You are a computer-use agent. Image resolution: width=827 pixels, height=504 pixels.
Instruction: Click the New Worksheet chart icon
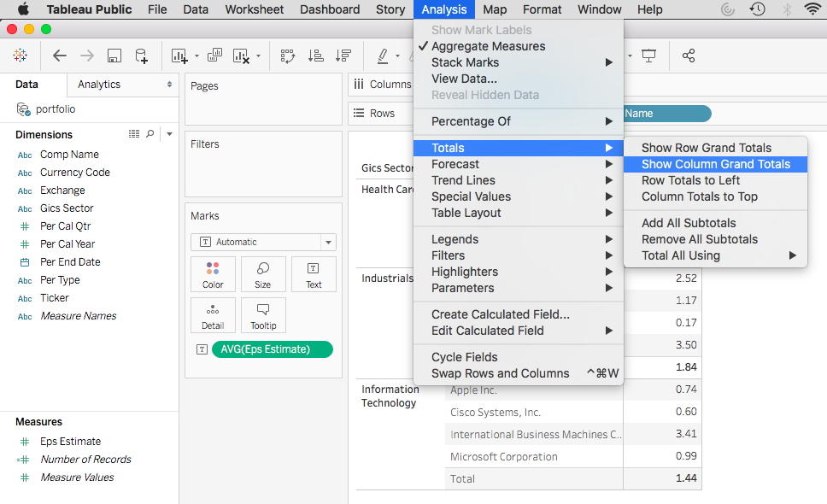pos(179,56)
